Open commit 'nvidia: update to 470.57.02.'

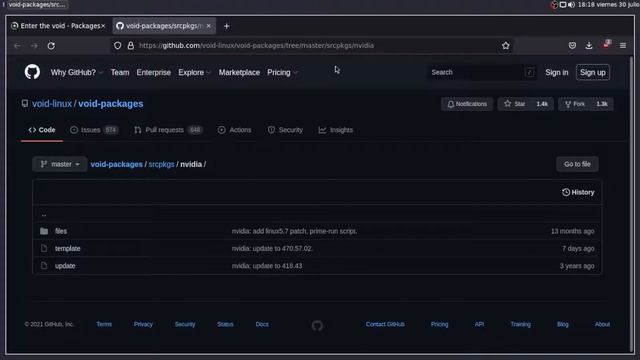point(272,248)
